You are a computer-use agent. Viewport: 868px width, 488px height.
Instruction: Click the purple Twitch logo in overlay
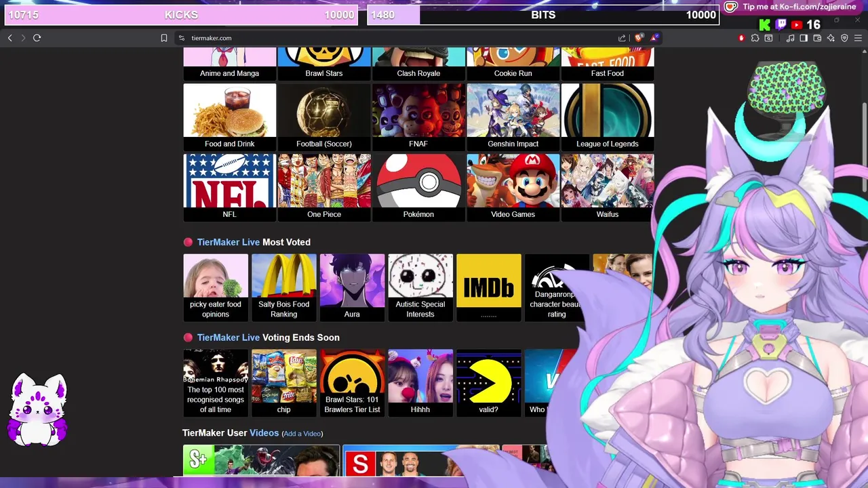tap(781, 25)
